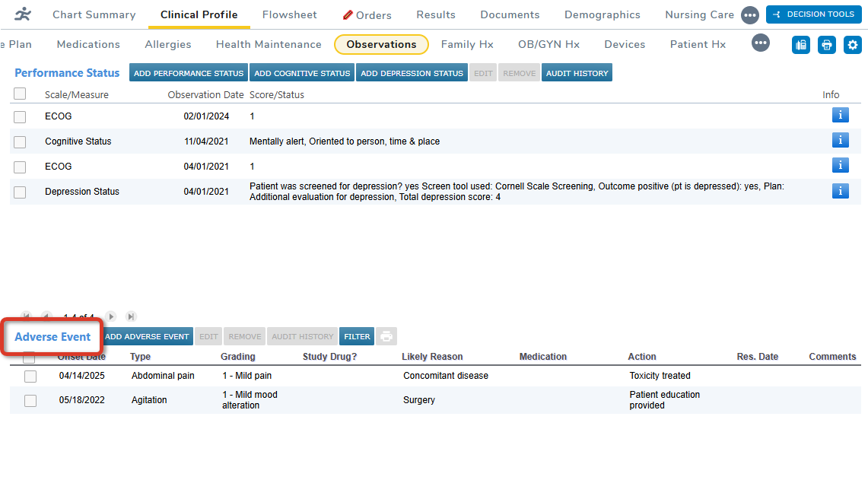Click the Performance Status REMOVE button
This screenshot has width=868, height=499.
click(x=520, y=72)
